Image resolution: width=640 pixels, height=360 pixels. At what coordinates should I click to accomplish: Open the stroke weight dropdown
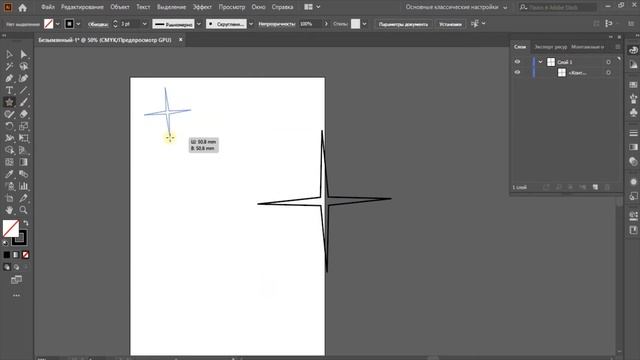[144, 24]
